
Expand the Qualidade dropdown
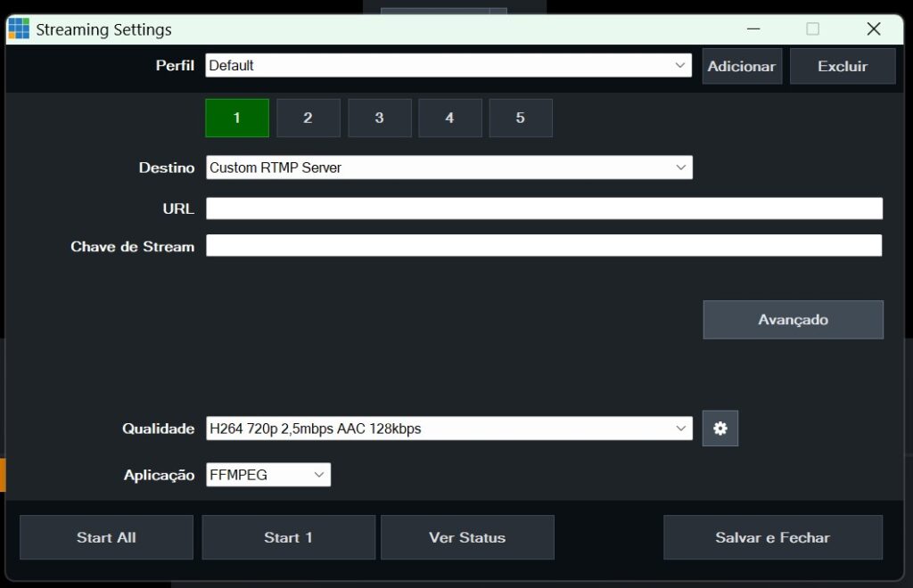[x=680, y=429]
